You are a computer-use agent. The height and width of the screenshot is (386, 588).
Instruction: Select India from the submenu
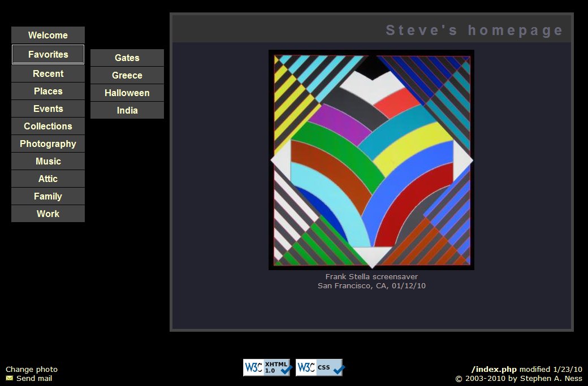point(127,110)
